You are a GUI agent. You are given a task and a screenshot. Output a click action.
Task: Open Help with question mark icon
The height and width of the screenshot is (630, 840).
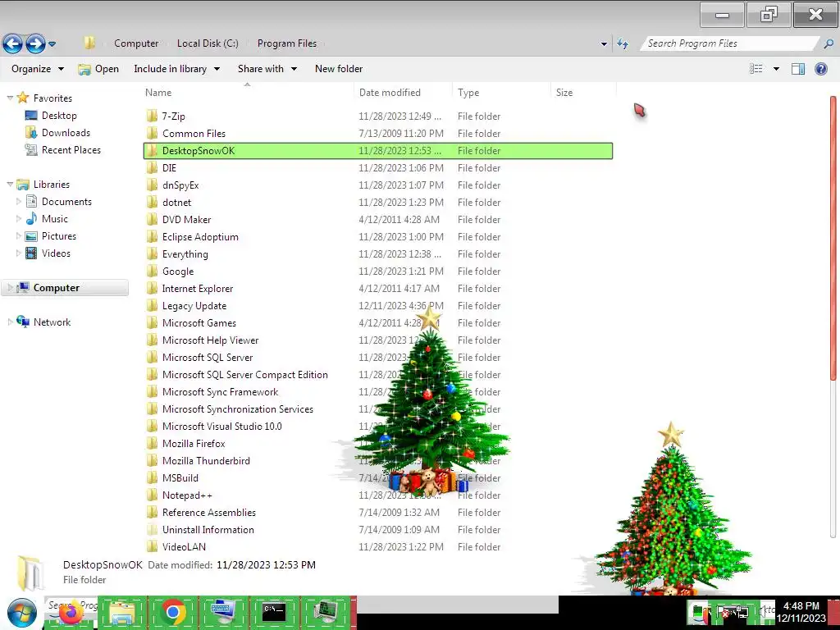820,69
